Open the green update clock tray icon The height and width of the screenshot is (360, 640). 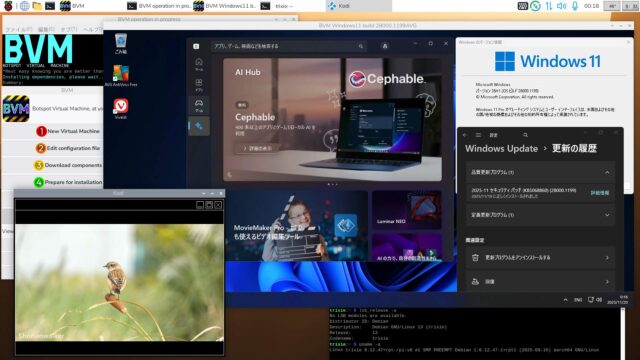tap(535, 6)
